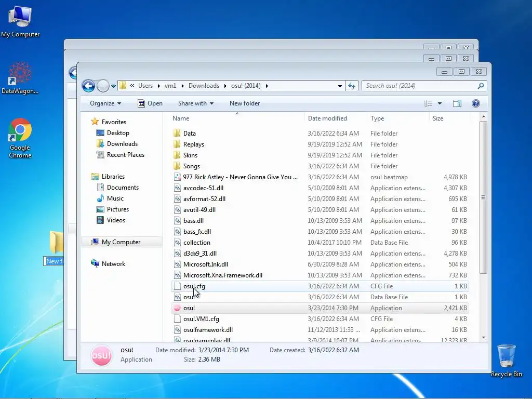Select the osu!.cfg file icon

tap(177, 286)
